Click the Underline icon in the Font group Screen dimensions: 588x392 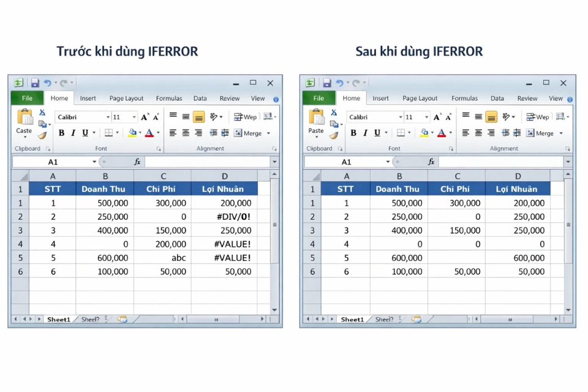tap(84, 132)
